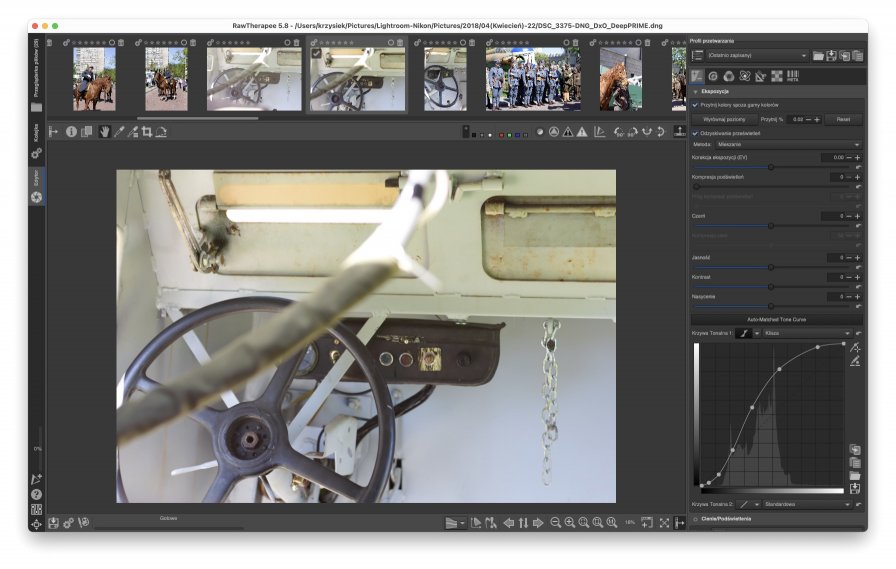The image size is (896, 569).
Task: Zoom out using the magnifier minus icon
Action: [x=555, y=523]
